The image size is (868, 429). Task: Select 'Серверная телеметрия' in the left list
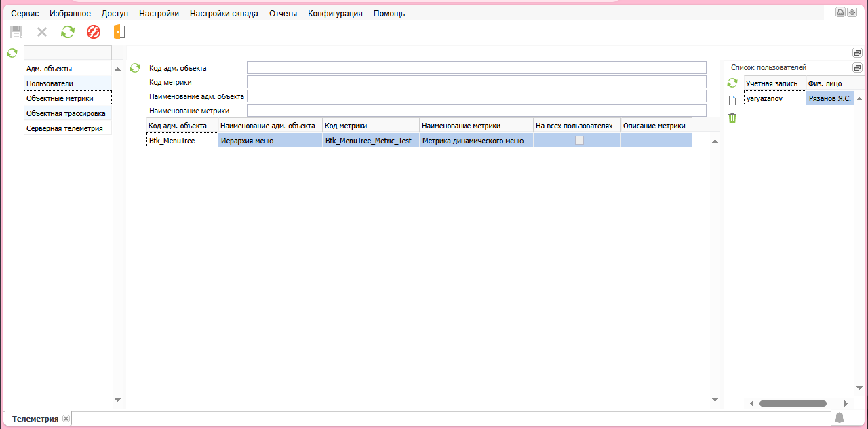pyautogui.click(x=64, y=128)
